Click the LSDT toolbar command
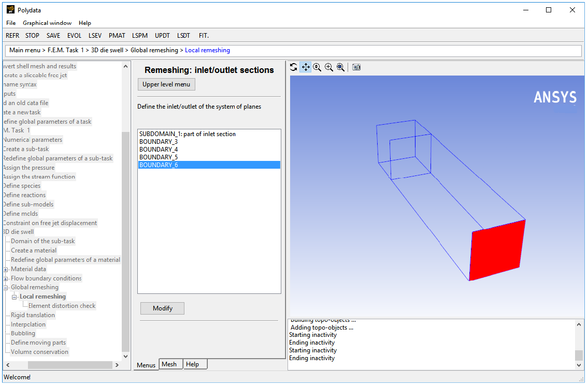 (183, 36)
